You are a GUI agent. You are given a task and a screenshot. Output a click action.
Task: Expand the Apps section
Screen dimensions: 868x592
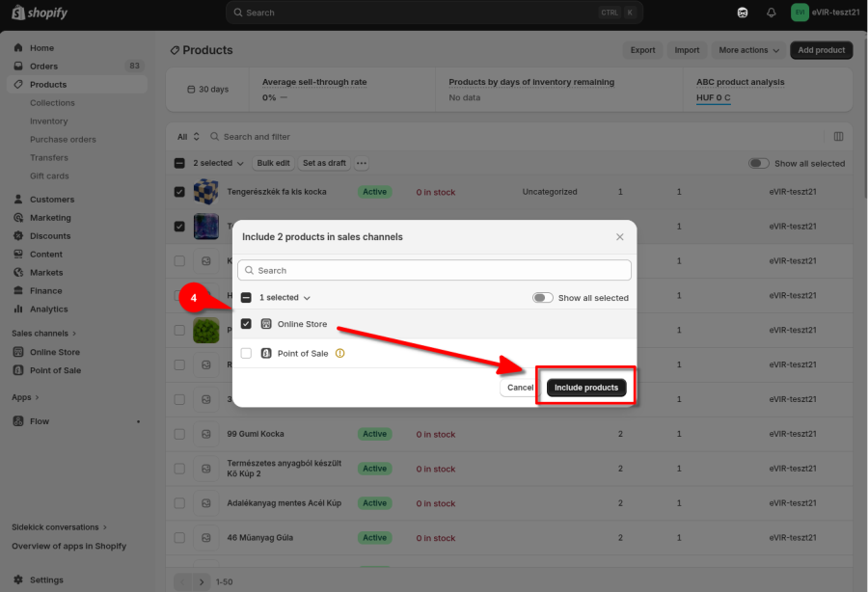pos(25,397)
